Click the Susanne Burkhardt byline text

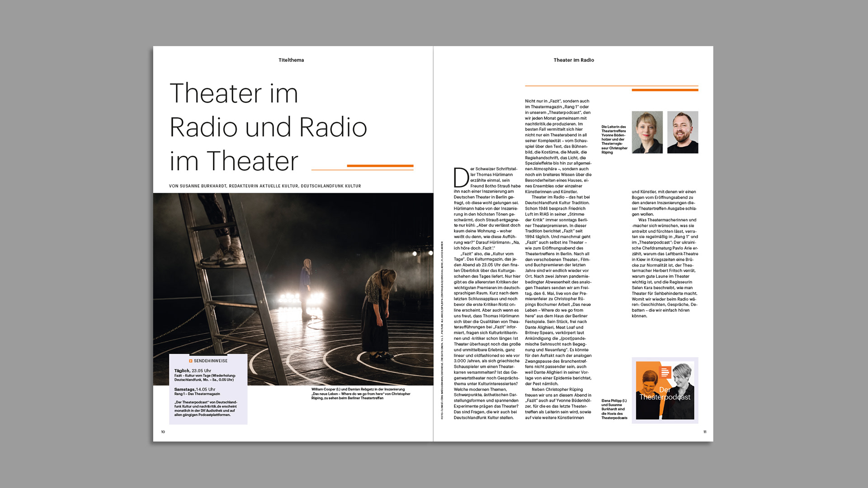265,186
